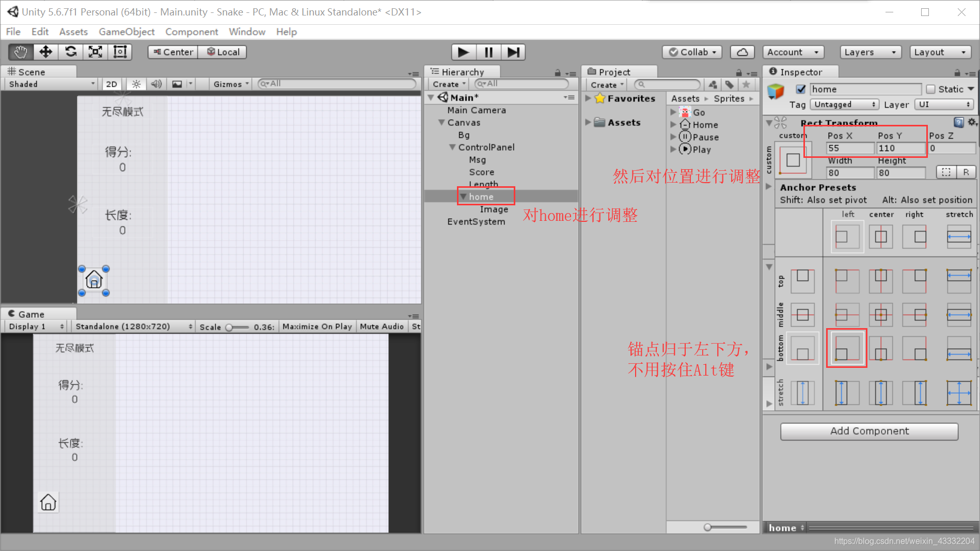Toggle scene effects image icon
Screen dimensions: 980x551
click(x=177, y=84)
